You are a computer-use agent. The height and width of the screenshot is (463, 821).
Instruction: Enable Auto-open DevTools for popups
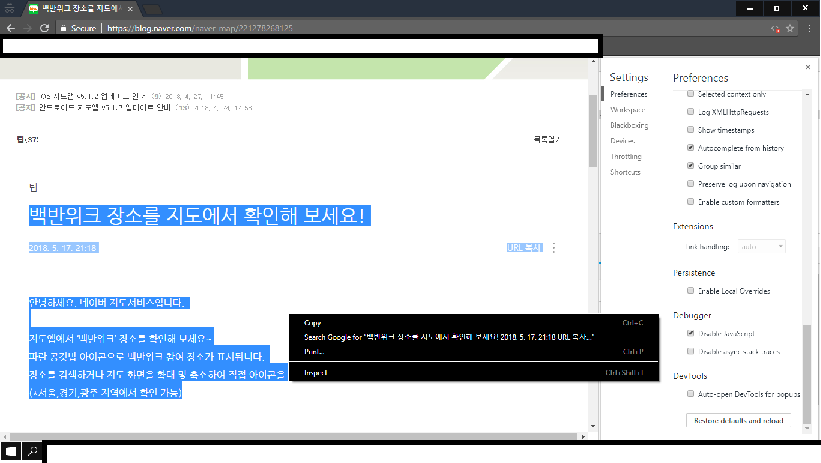(690, 394)
